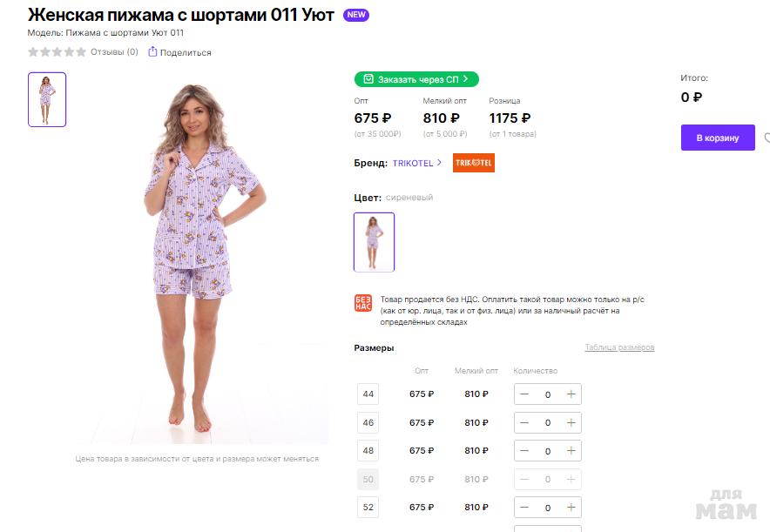Click quantity field for size 44
This screenshot has width=770, height=532.
click(x=548, y=394)
